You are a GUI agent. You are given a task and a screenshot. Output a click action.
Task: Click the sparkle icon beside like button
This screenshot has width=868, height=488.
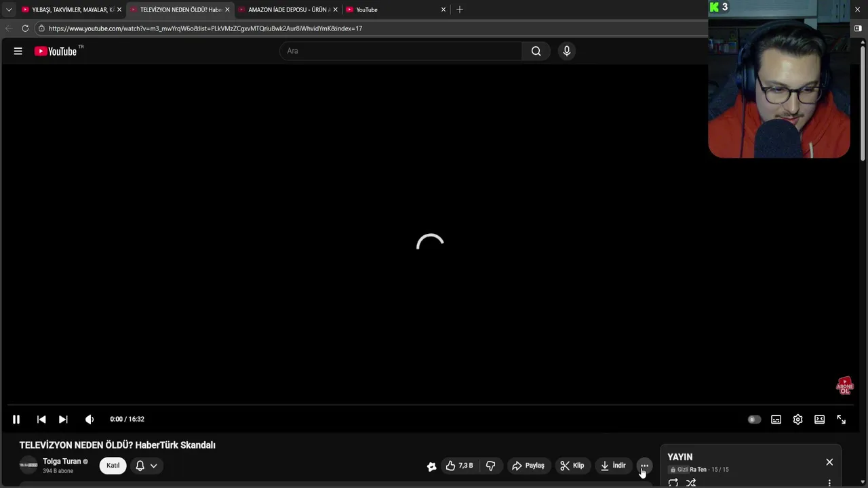(431, 466)
